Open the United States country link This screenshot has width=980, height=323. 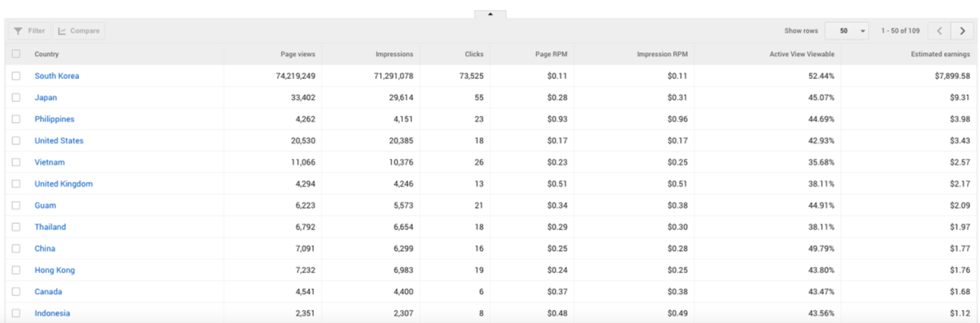coord(59,140)
